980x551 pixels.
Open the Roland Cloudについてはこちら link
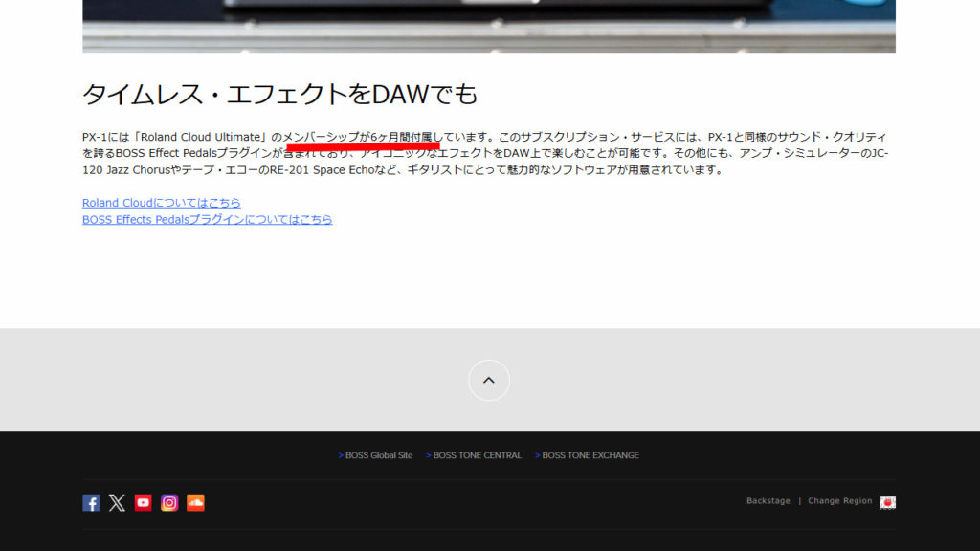pos(162,203)
